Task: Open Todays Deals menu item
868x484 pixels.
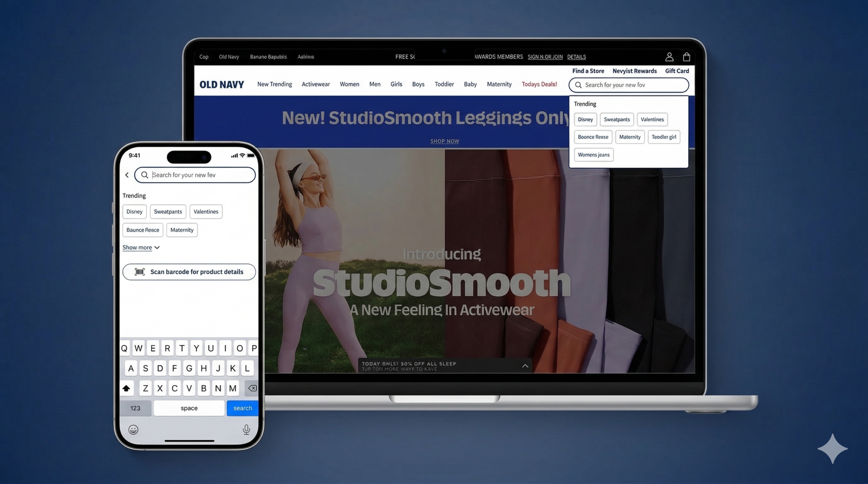Action: coord(539,84)
